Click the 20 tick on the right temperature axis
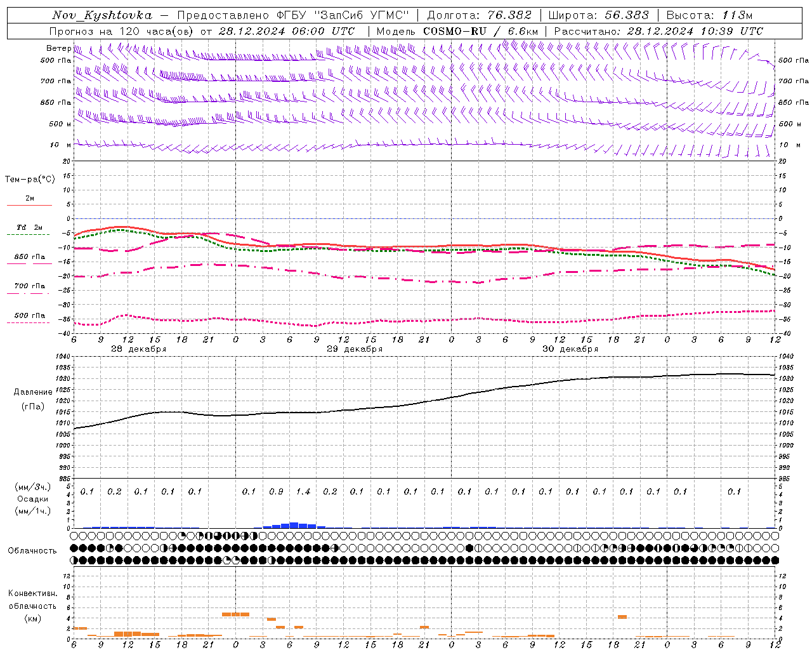Image resolution: width=812 pixels, height=650 pixels. point(782,161)
